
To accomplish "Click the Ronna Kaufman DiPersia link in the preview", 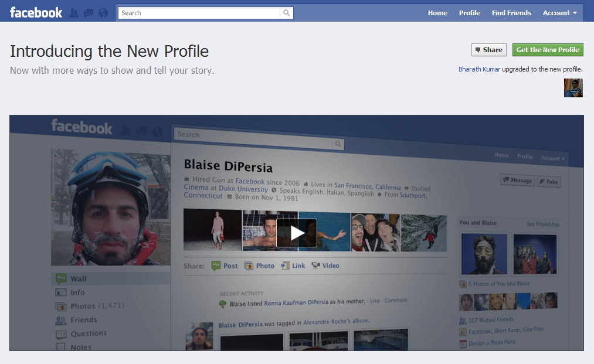I will tap(296, 302).
